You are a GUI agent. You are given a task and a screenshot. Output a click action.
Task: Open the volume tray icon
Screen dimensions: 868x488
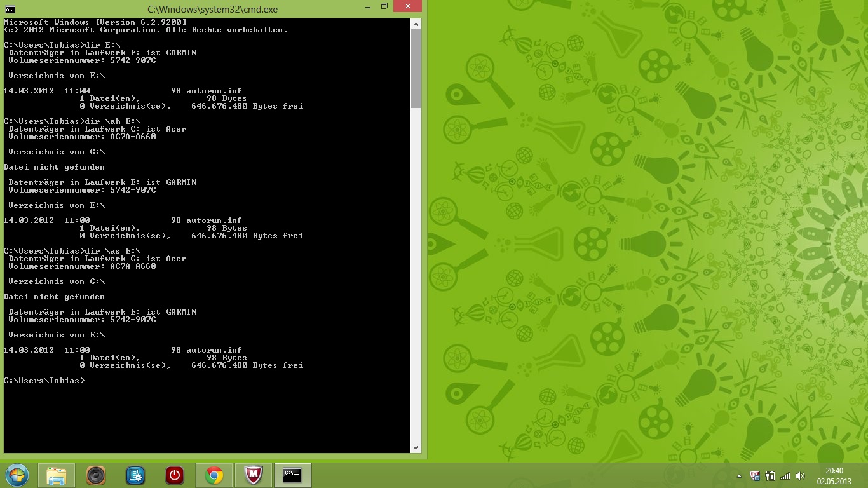[801, 475]
